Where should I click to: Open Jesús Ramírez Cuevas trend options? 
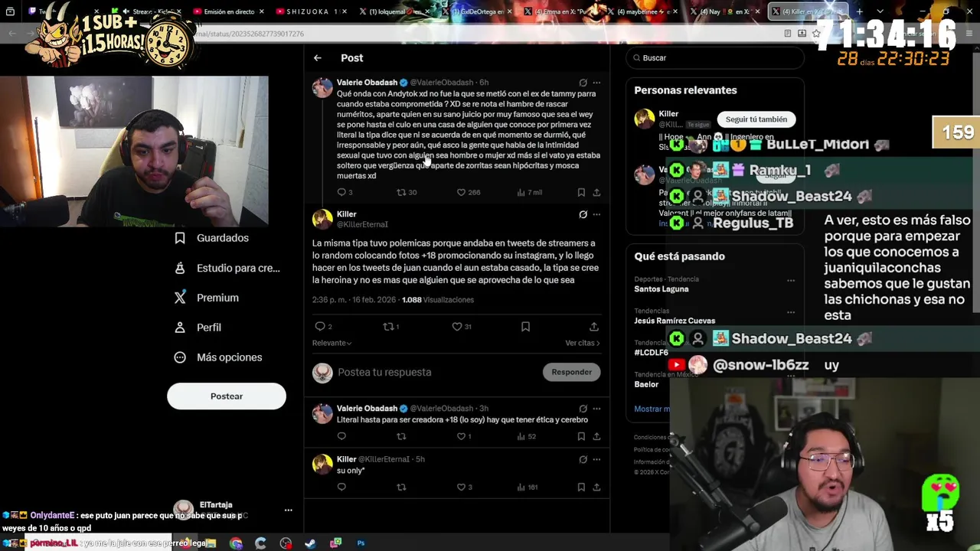[x=791, y=312]
